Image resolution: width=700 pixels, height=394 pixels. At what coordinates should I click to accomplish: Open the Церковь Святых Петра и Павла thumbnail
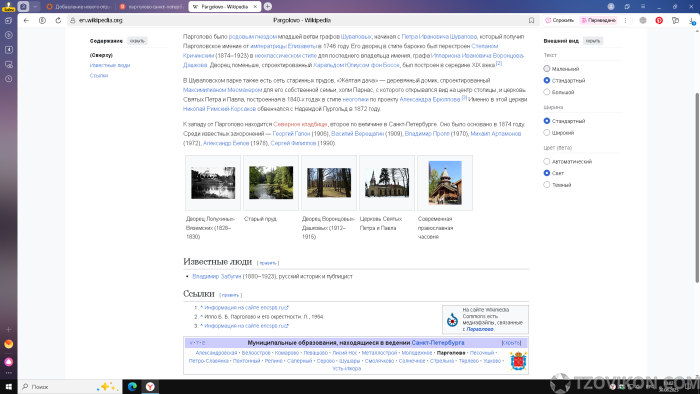387,182
